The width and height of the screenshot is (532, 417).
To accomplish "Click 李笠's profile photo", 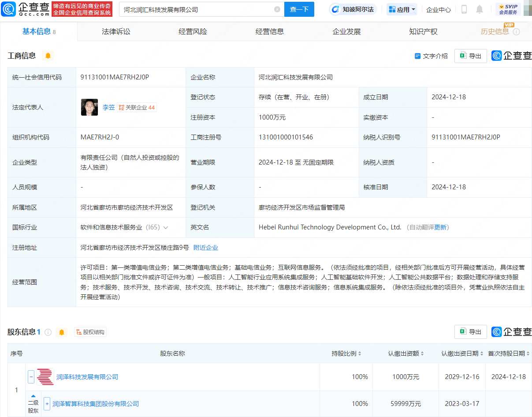I will tap(89, 107).
